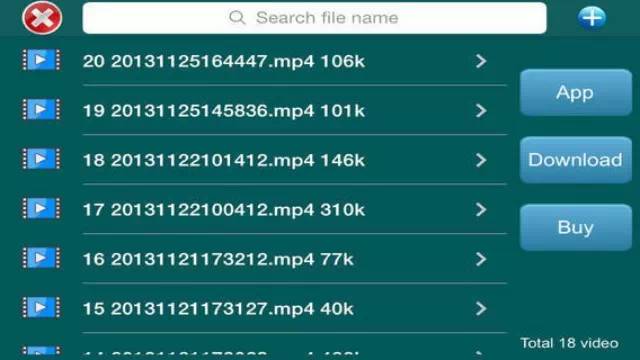Select file name 17 20131122100412.mp4 310k
The width and height of the screenshot is (640, 360).
click(224, 210)
